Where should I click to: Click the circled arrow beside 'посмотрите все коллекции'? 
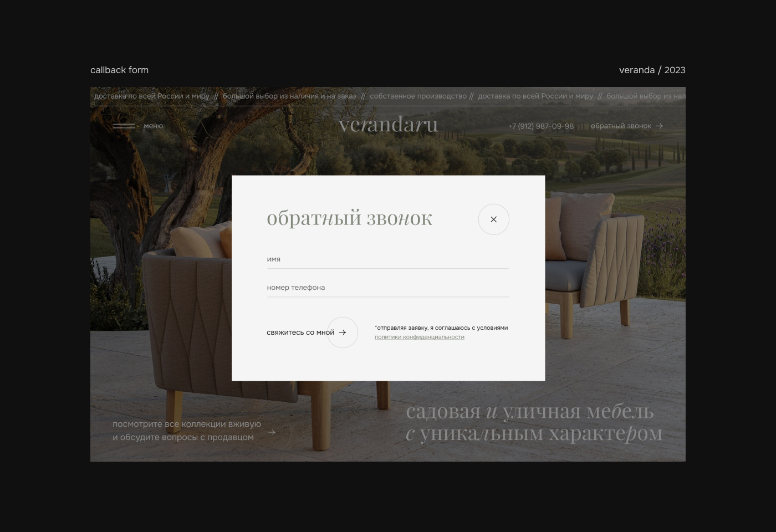click(272, 432)
